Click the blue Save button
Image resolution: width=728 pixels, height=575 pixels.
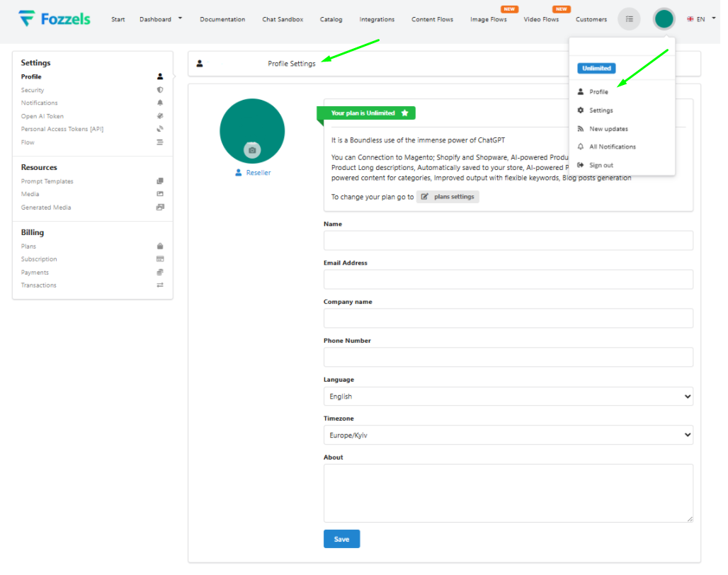click(342, 539)
